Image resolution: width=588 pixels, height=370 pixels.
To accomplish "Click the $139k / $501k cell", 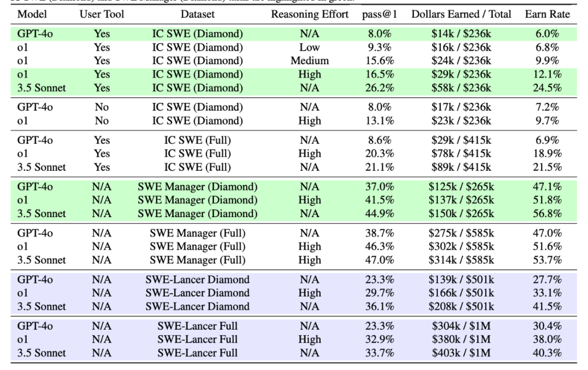I will pos(461,280).
